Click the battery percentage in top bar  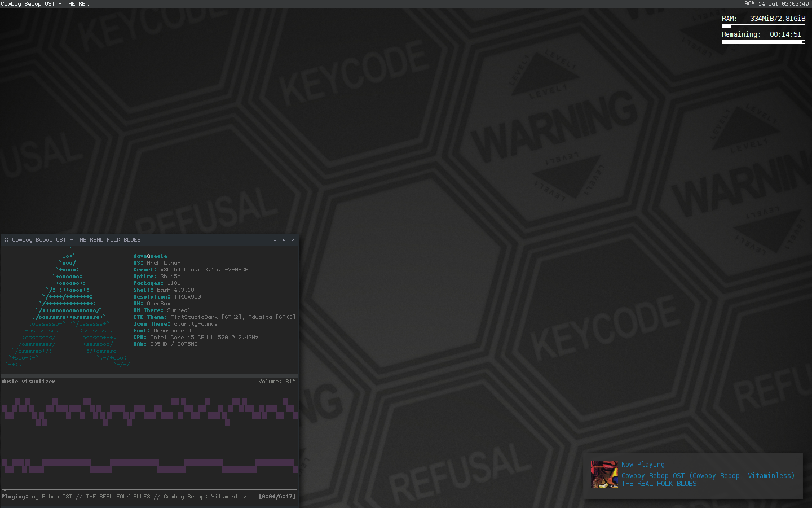tap(749, 3)
